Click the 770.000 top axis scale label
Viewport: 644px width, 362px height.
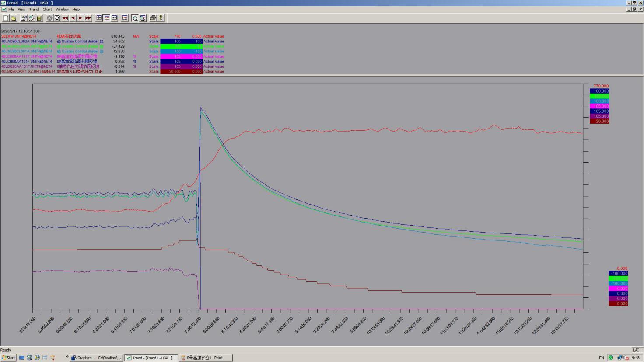click(x=601, y=86)
